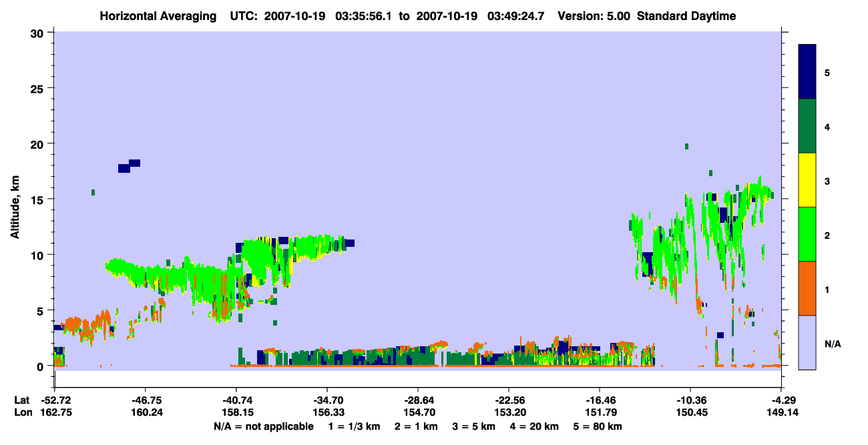Click the colorbar number label 4
The height and width of the screenshot is (445, 868).
point(827,126)
